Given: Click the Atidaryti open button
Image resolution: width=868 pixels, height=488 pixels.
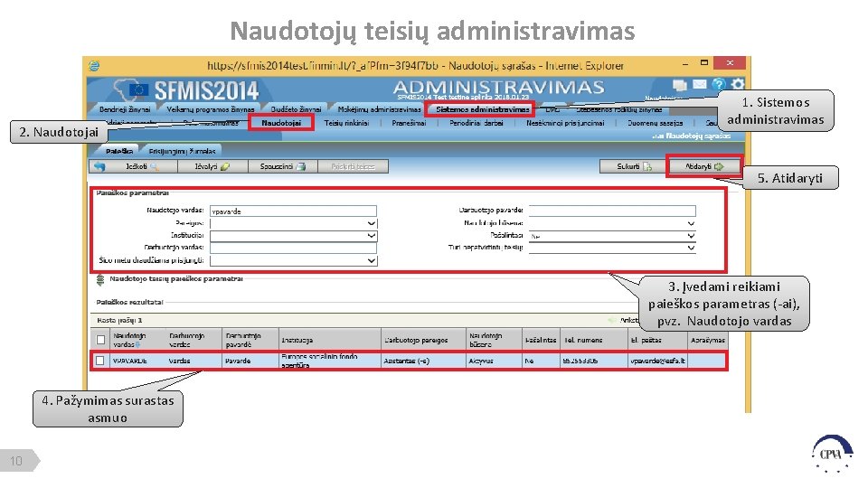Looking at the screenshot, I should click(x=704, y=166).
